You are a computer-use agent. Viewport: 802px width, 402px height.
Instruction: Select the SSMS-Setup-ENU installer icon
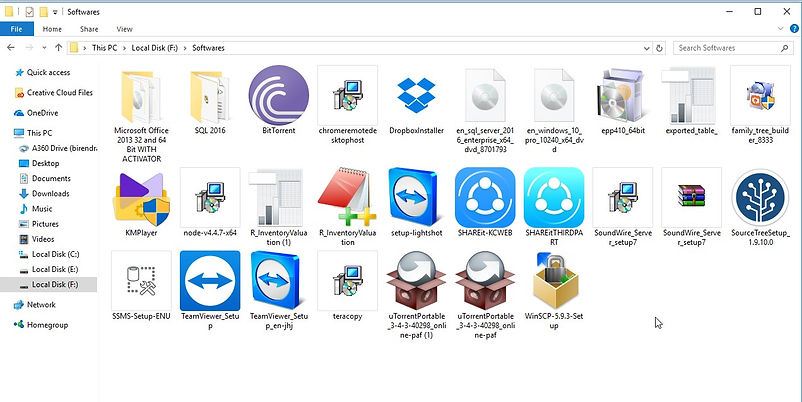pyautogui.click(x=141, y=281)
